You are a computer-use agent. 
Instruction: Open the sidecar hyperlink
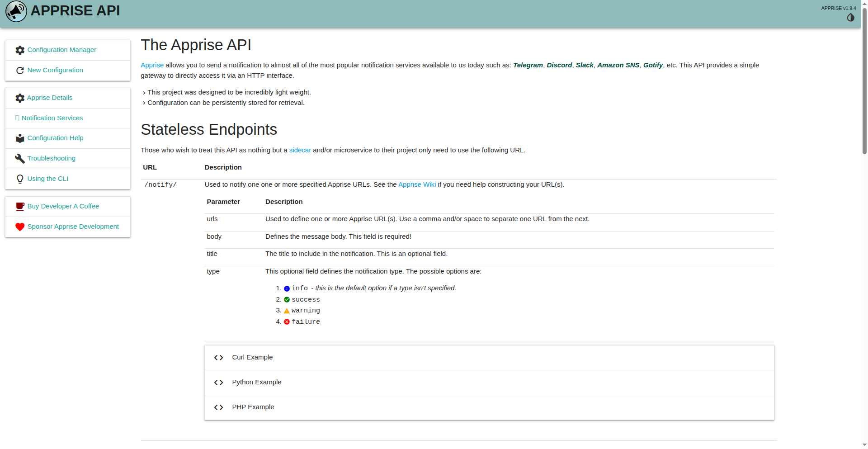click(x=300, y=150)
